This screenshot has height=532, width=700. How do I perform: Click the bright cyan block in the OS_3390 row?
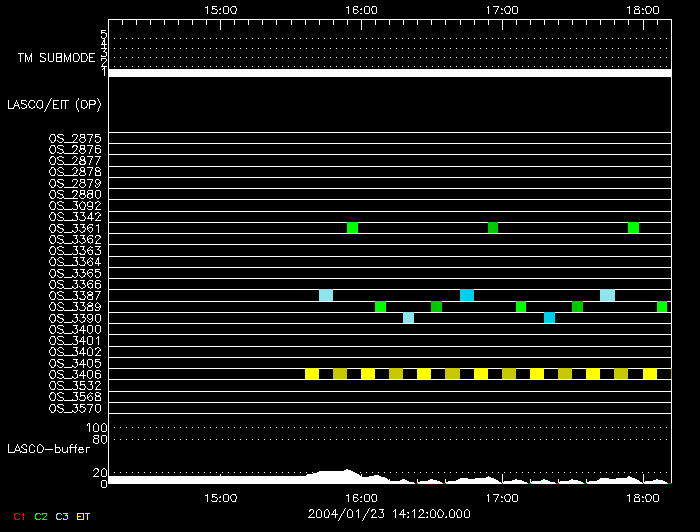click(549, 318)
